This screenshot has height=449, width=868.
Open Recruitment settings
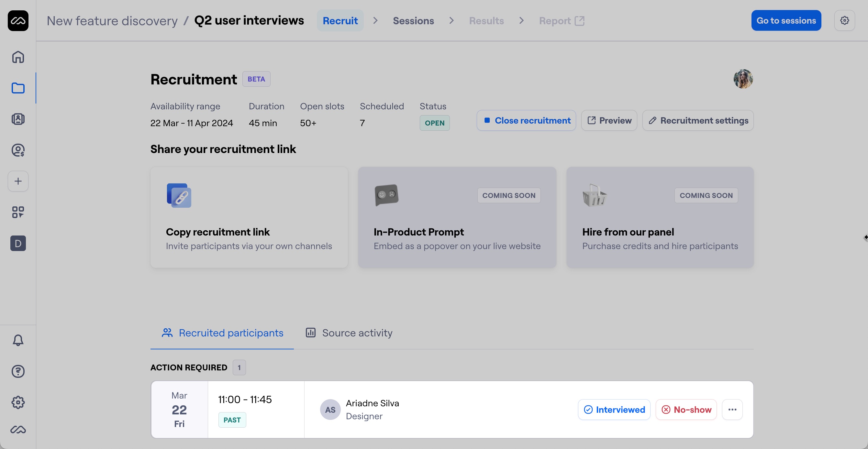pos(697,120)
